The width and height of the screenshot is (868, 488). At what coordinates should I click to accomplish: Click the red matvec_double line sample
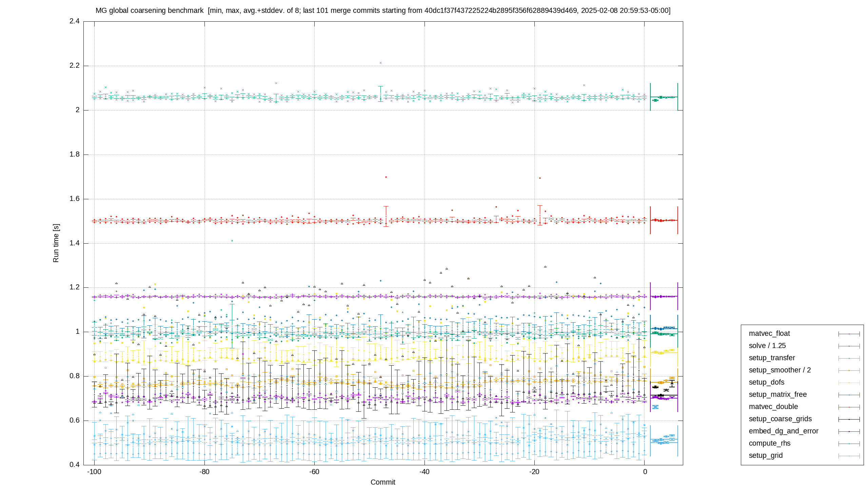click(x=849, y=407)
